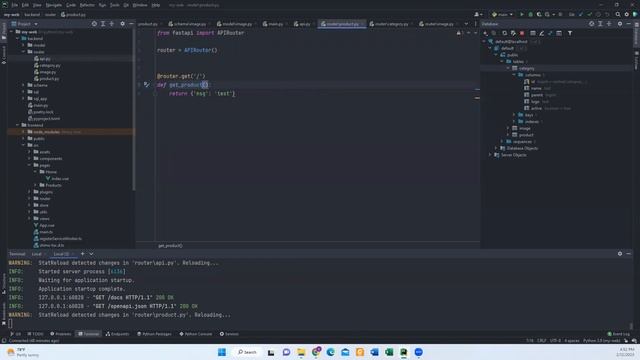640x360 pixels.
Task: Open Word from taskbar
Action: pyautogui.click(x=374, y=352)
